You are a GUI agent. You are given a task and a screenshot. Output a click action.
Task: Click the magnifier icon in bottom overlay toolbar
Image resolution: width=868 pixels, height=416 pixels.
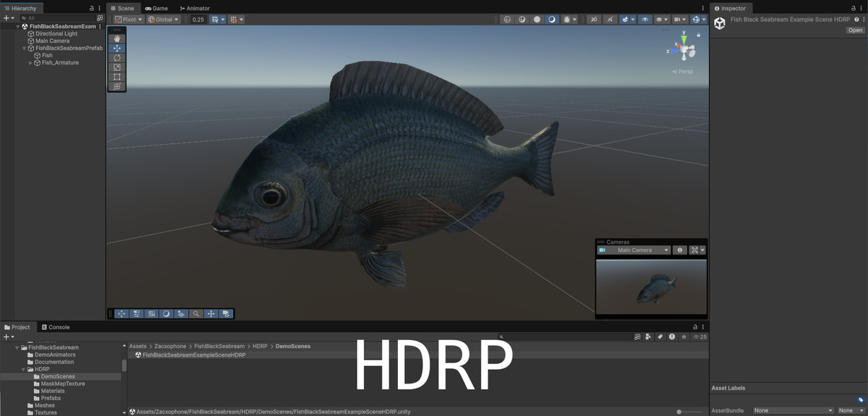click(196, 314)
